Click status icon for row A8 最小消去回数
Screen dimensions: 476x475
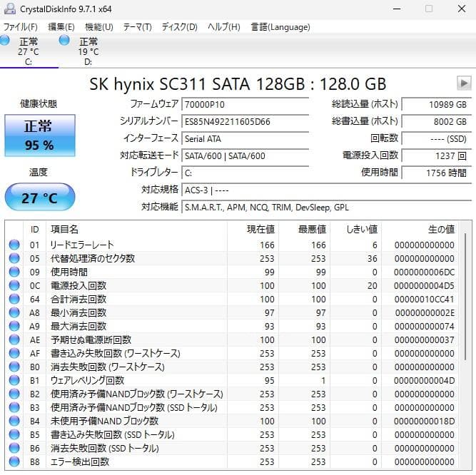pos(14,312)
